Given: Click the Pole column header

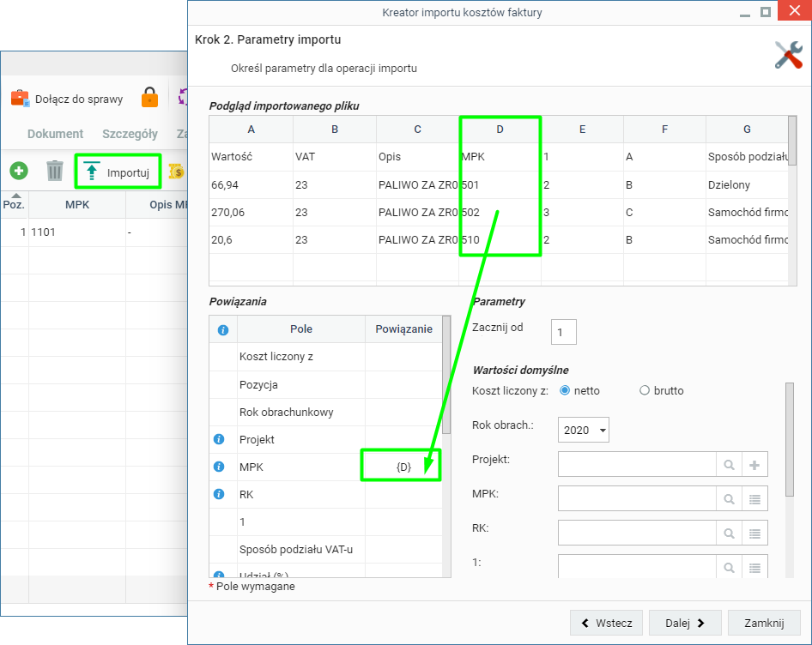Looking at the screenshot, I should (301, 329).
